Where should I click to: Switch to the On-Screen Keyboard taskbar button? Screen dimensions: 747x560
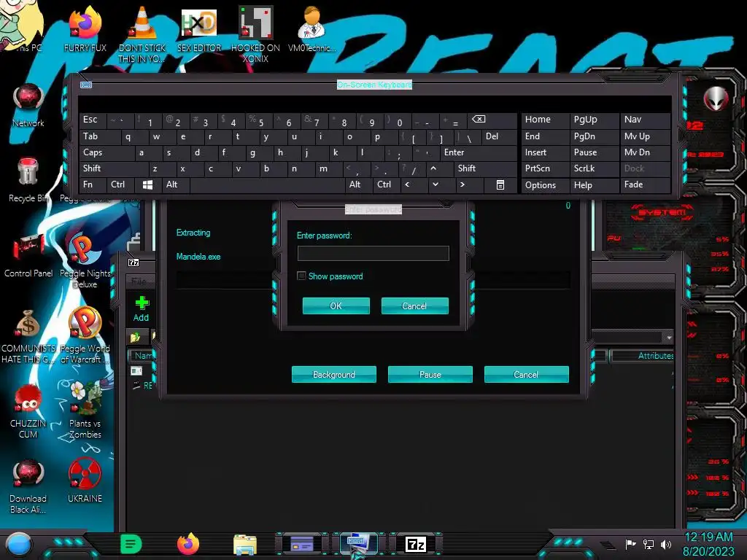358,544
